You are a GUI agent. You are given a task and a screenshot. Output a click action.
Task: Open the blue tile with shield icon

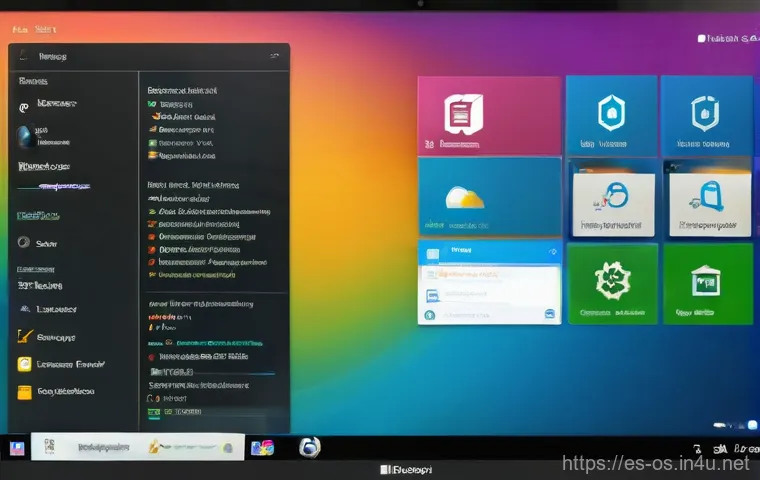click(x=706, y=115)
